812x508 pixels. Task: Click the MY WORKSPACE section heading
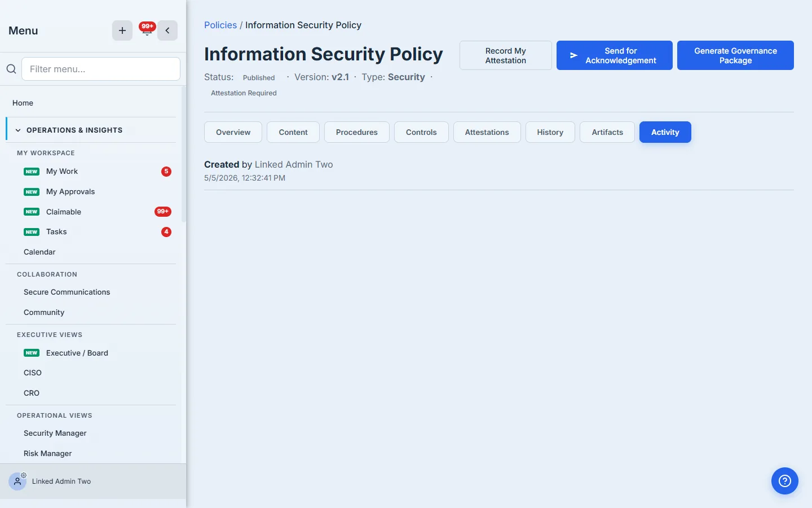pos(46,153)
